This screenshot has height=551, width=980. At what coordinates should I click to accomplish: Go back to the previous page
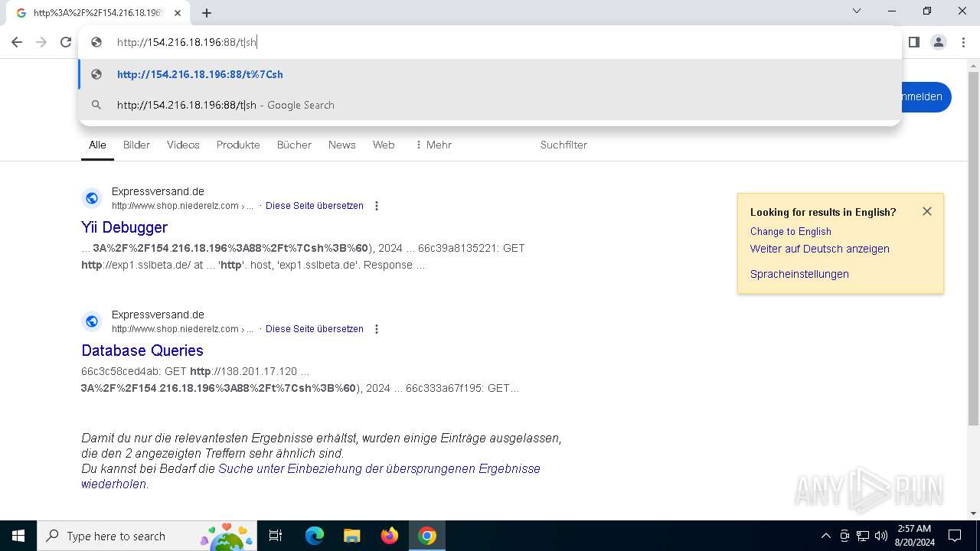coord(17,42)
